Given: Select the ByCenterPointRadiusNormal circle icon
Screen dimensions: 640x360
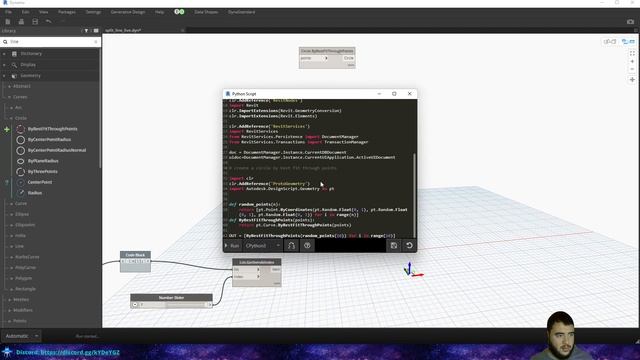Looking at the screenshot, I should coord(20,150).
